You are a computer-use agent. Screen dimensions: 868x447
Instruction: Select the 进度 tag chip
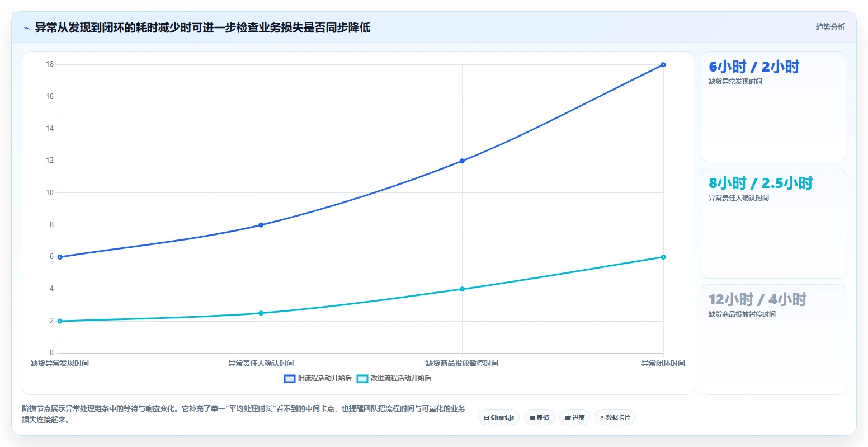pyautogui.click(x=574, y=417)
